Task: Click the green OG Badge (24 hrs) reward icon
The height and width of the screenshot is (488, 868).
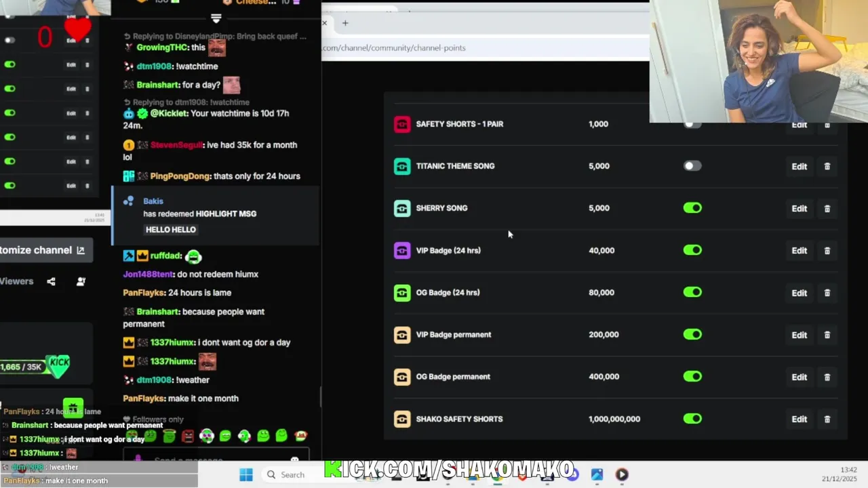Action: click(x=402, y=293)
